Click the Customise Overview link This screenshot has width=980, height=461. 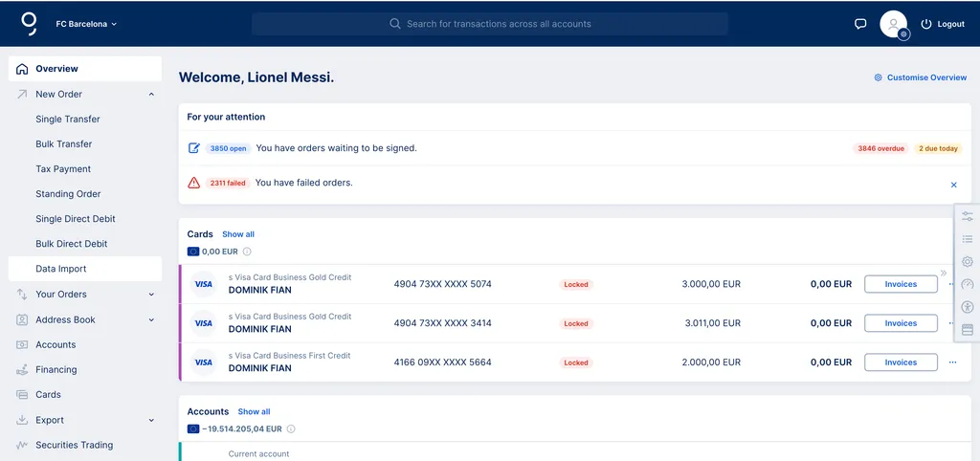tap(920, 77)
